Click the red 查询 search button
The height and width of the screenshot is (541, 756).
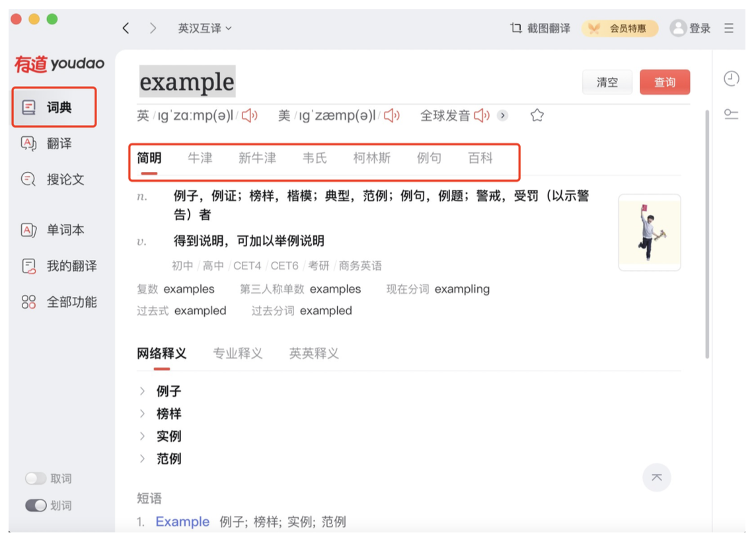pyautogui.click(x=665, y=83)
